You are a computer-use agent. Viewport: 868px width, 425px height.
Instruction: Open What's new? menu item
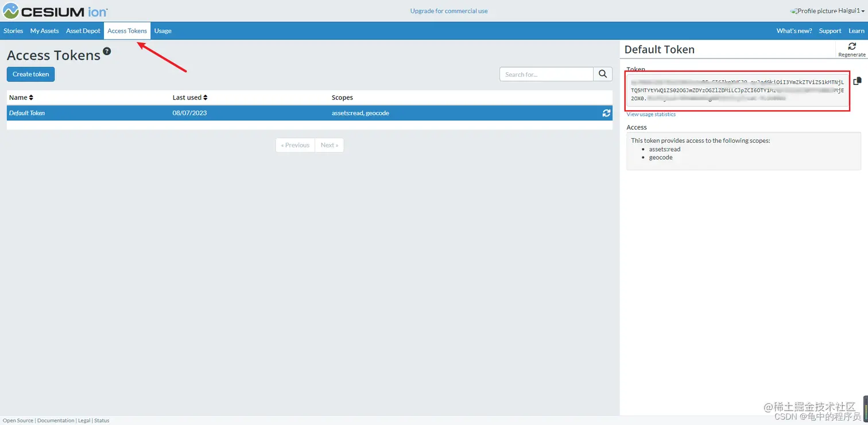(794, 31)
